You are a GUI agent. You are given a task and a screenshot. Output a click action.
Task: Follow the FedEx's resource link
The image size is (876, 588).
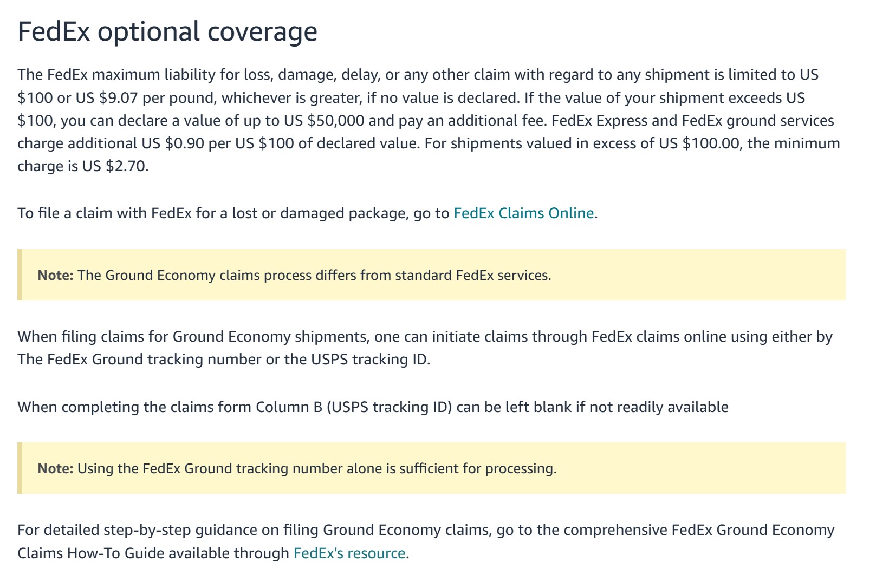pos(349,553)
